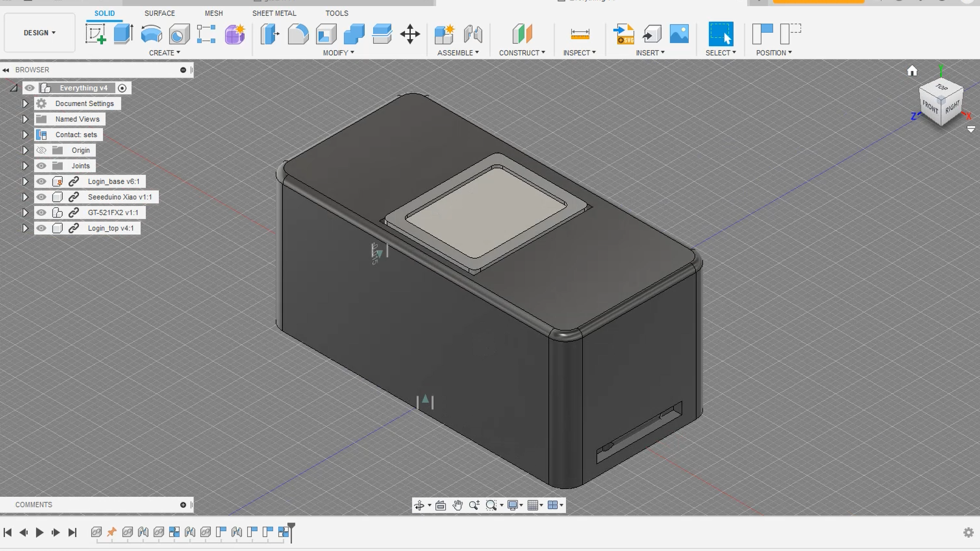The height and width of the screenshot is (551, 980).
Task: Click the Home icon beside the ViewCube
Action: coord(912,71)
